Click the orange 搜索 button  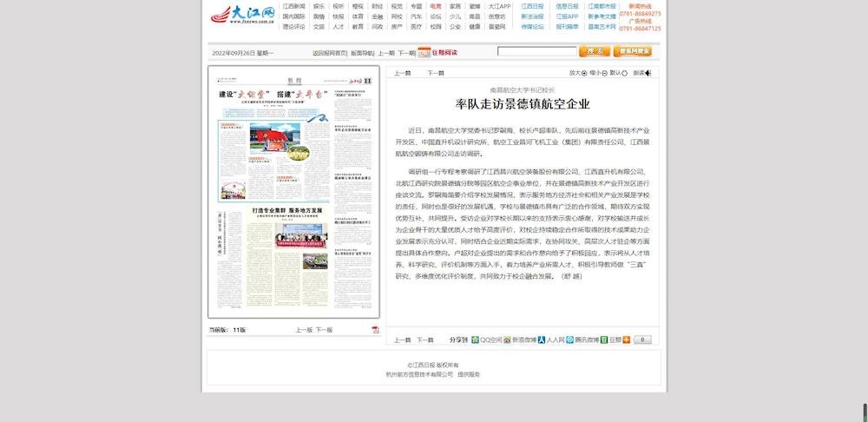[x=595, y=52]
